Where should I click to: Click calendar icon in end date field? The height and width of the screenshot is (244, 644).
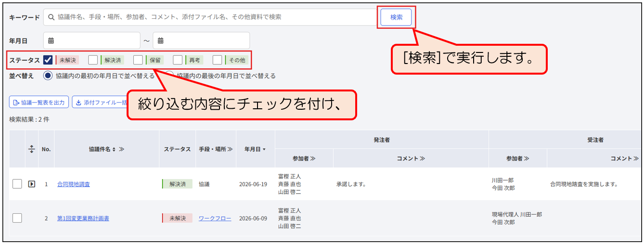[x=161, y=40]
